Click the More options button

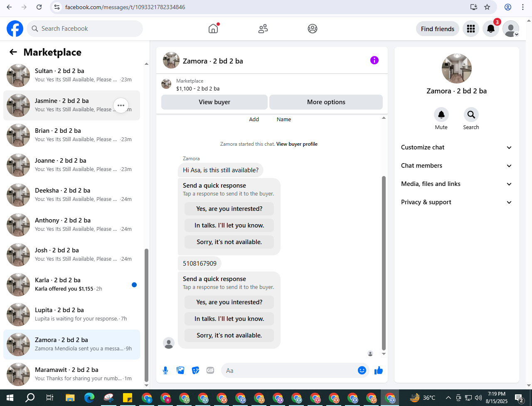326,102
